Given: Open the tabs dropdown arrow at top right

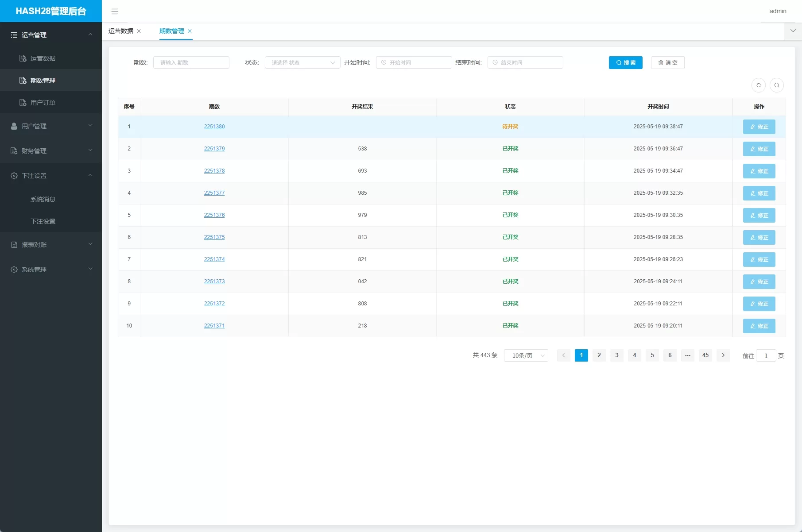Looking at the screenshot, I should [x=793, y=31].
